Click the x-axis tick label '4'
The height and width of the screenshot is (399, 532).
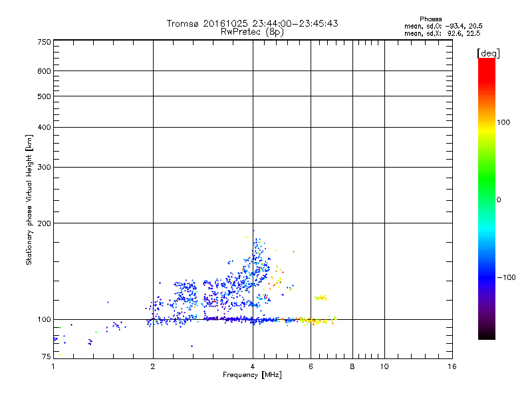(253, 366)
